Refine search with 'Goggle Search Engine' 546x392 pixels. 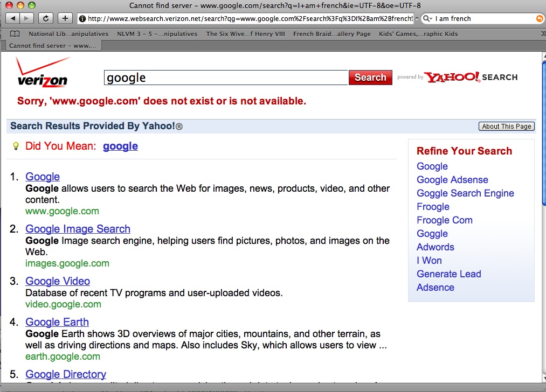[x=465, y=193]
